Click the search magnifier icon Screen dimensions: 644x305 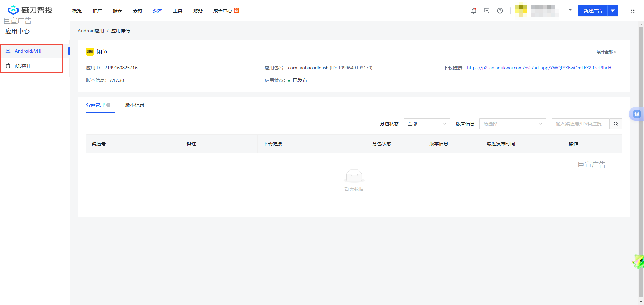[616, 124]
